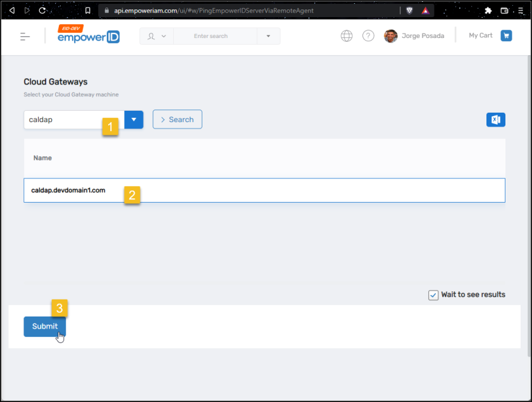The image size is (532, 402).
Task: Click Jorge Posada's profile avatar
Action: pyautogui.click(x=391, y=36)
